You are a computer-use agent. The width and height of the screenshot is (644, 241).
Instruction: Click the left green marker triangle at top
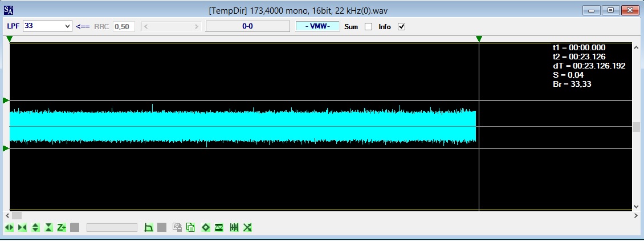click(x=10, y=39)
